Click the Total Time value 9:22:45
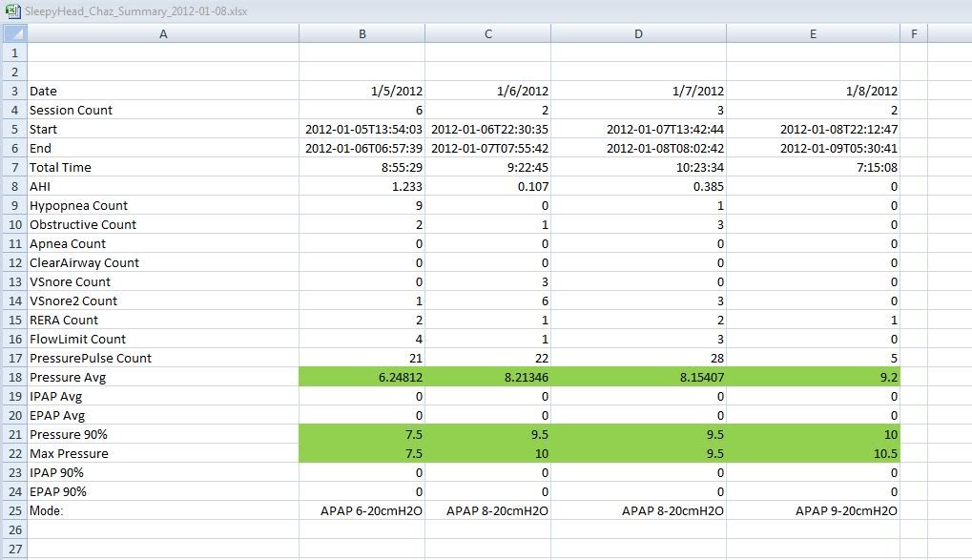This screenshot has height=560, width=972. click(x=488, y=167)
